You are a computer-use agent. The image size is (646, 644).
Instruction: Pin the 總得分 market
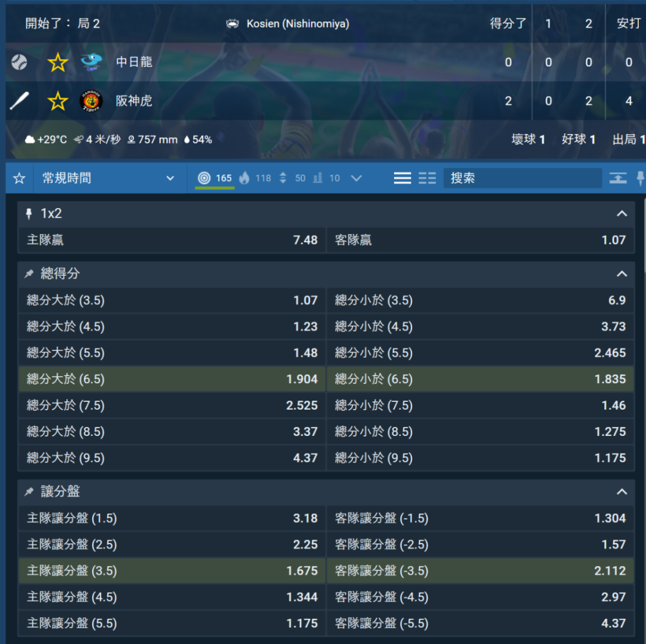(x=29, y=274)
